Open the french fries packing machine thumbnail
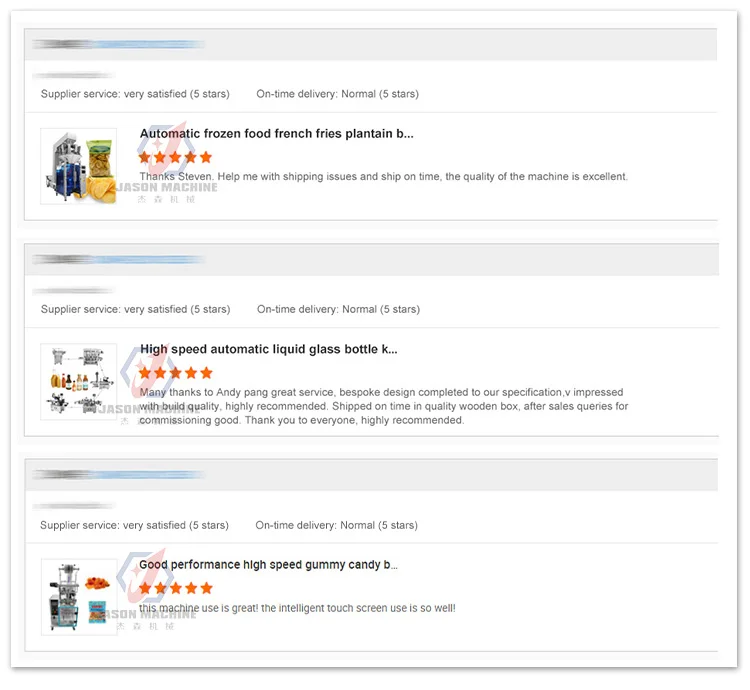This screenshot has height=690, width=750. 78,166
